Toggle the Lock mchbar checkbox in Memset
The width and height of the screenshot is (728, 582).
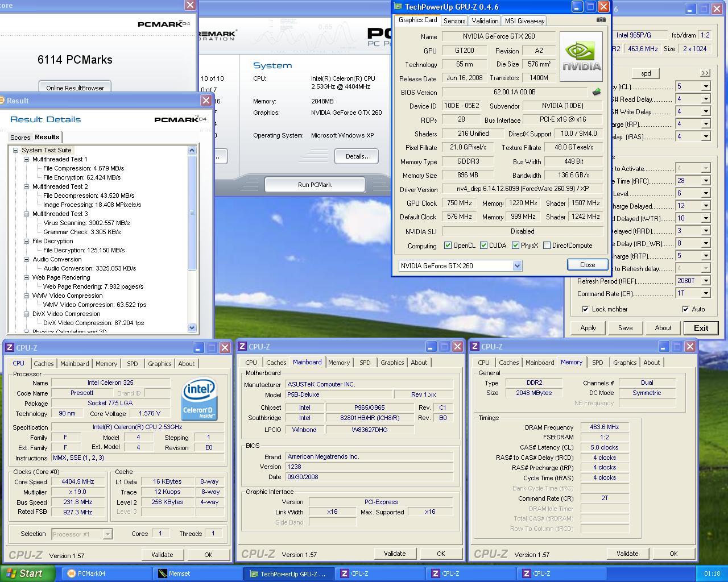point(585,309)
